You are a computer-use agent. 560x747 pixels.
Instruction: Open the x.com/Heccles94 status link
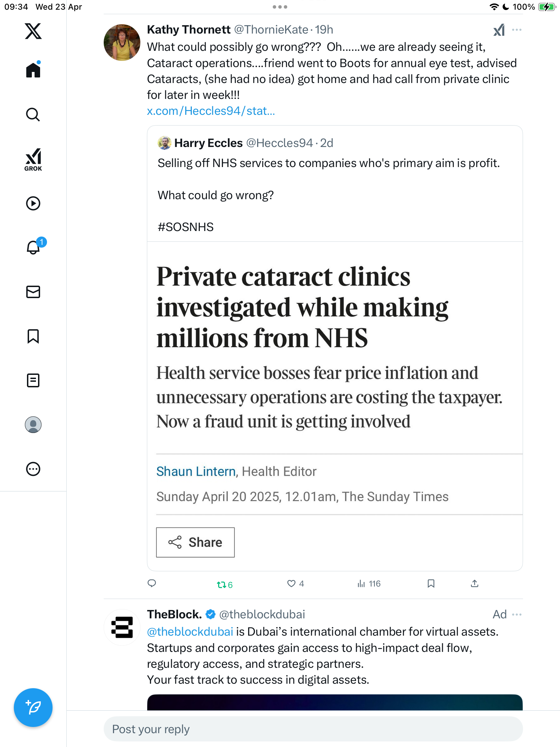tap(211, 111)
